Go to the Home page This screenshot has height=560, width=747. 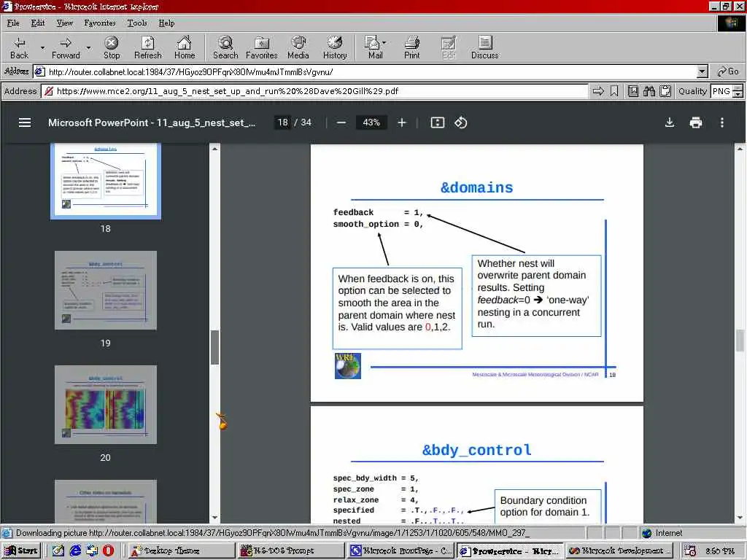[x=185, y=47]
